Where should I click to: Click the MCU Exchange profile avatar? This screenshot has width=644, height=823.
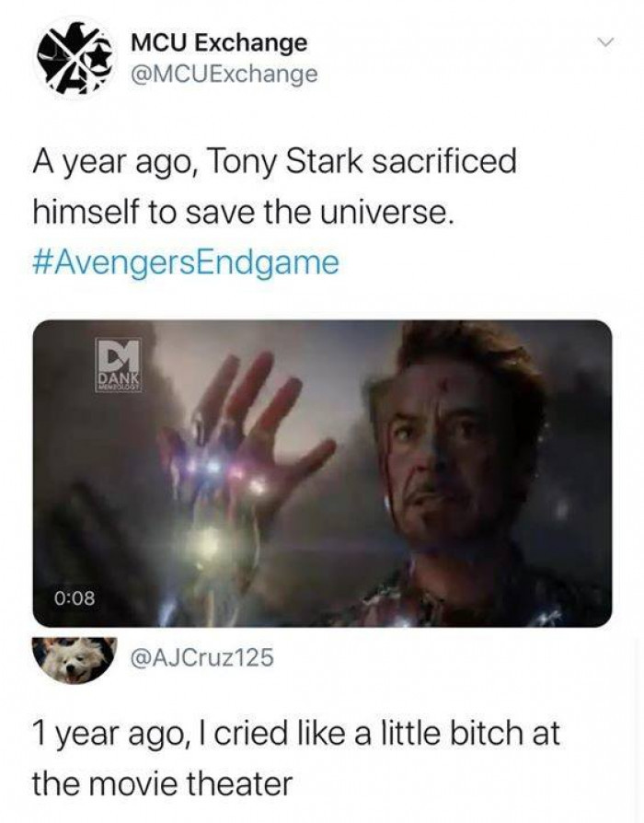tap(72, 57)
